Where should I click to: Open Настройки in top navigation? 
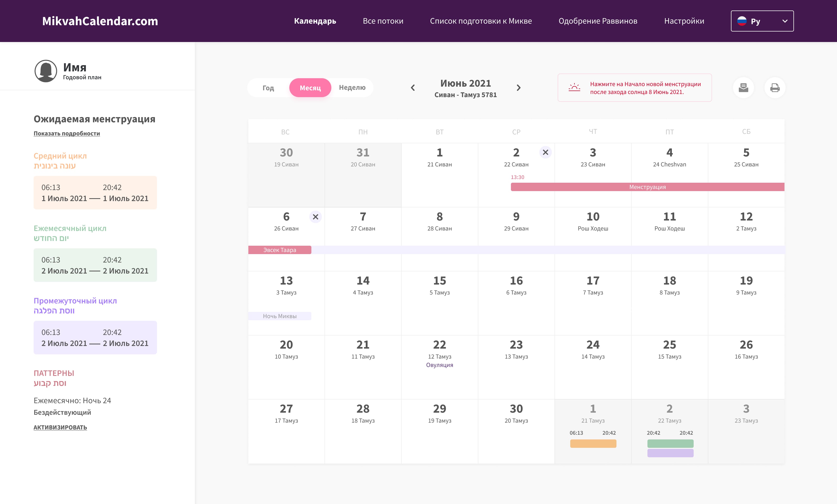pos(684,21)
